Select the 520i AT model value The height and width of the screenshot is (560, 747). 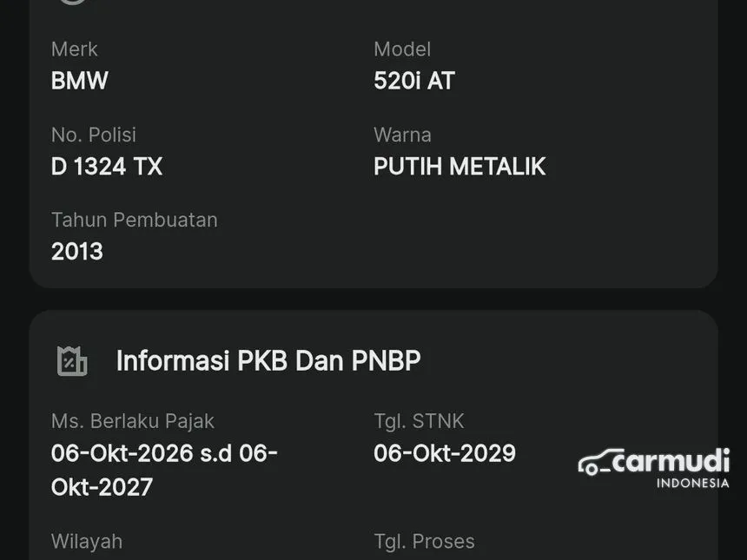point(414,81)
